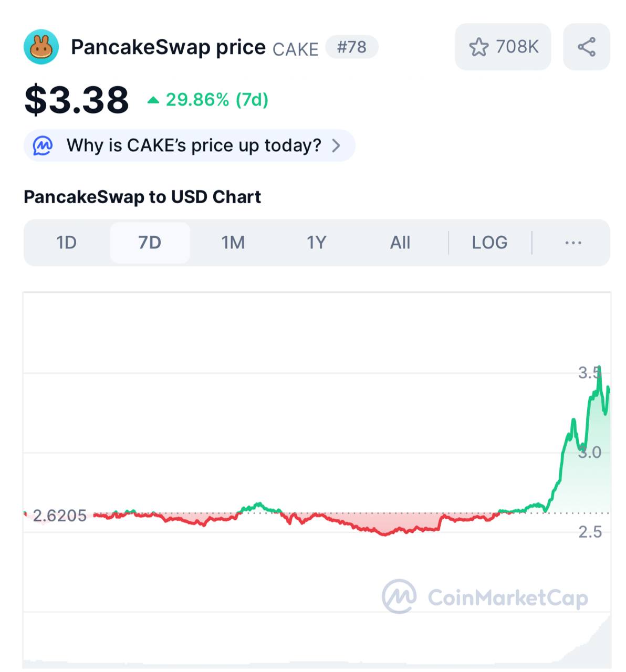Switch chart to 1D timeframe
Viewport: 626px width, 672px height.
pyautogui.click(x=67, y=243)
